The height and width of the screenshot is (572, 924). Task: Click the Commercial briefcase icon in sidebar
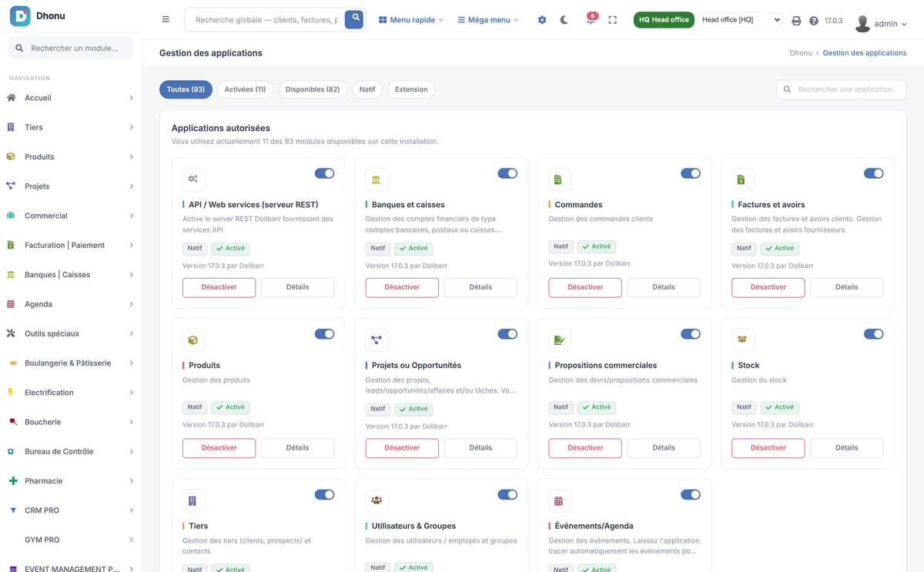pyautogui.click(x=11, y=216)
